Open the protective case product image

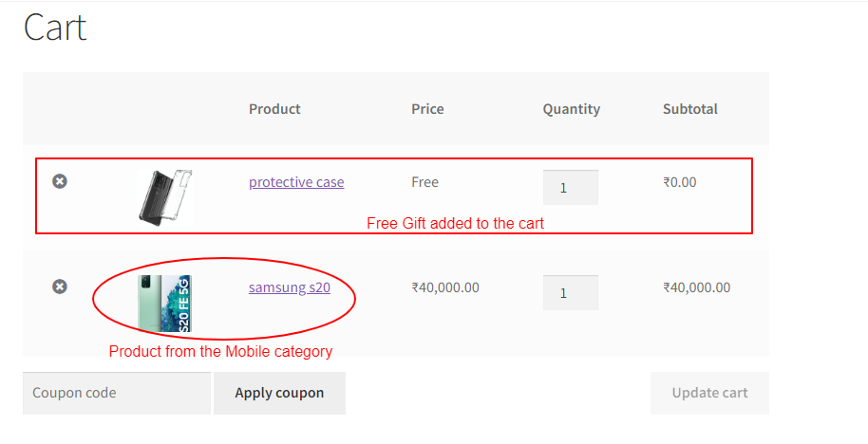pyautogui.click(x=165, y=197)
